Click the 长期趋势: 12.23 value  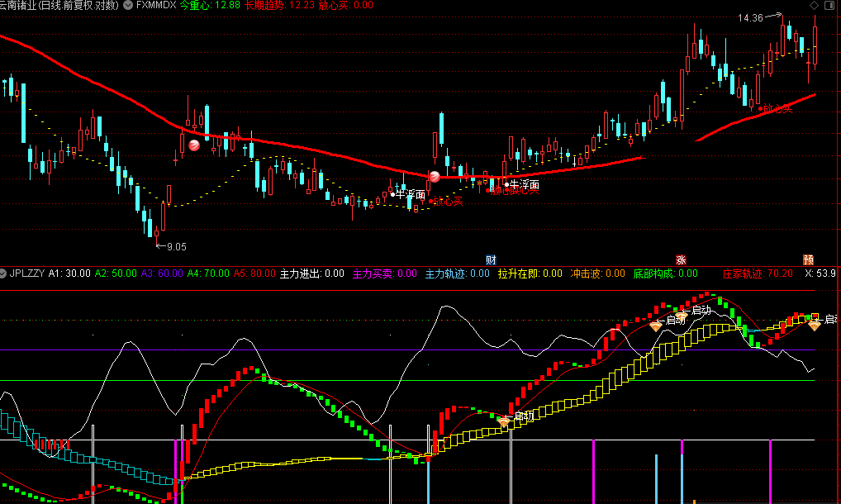pos(279,5)
